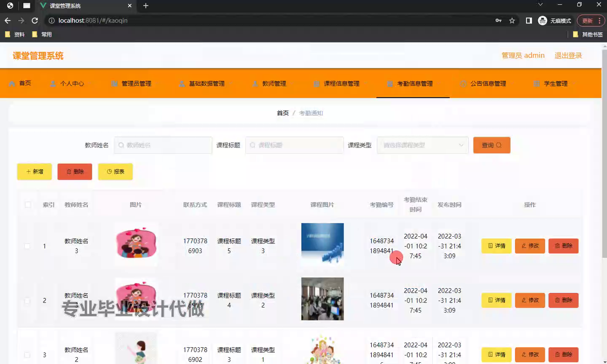Image resolution: width=607 pixels, height=364 pixels.
Task: Bookmark this page with the star icon
Action: pos(512,20)
